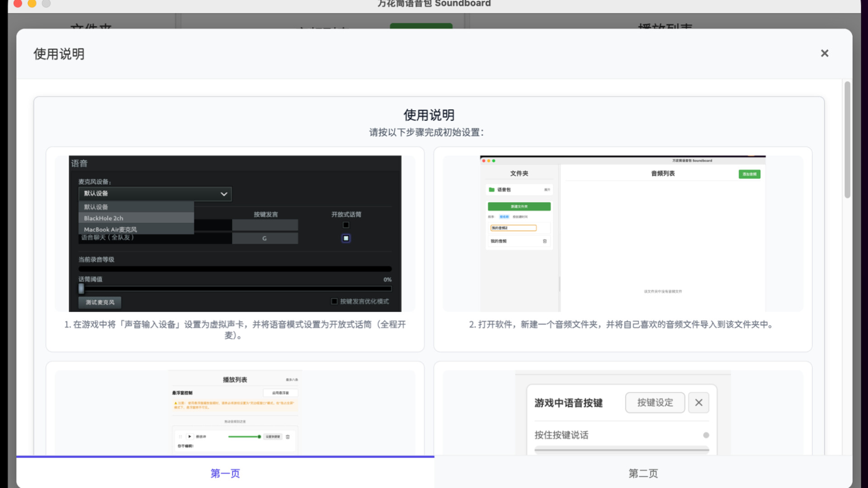Select the 第一页 tab
Screen dimensions: 868x488
225,473
